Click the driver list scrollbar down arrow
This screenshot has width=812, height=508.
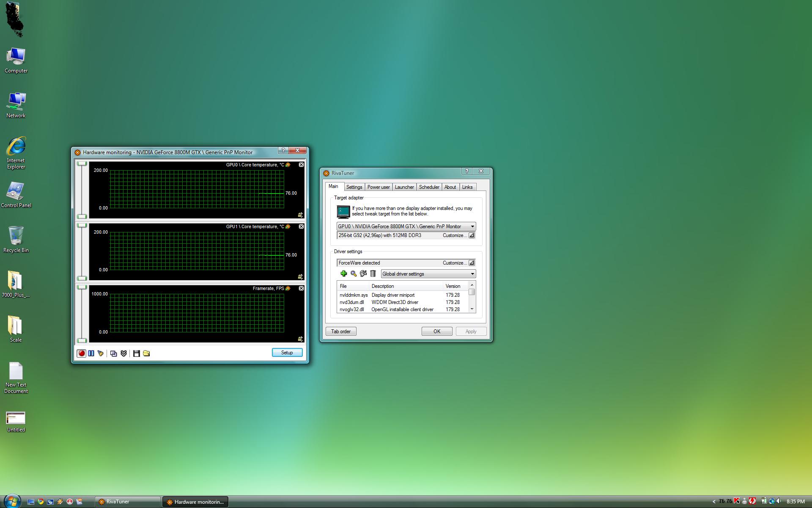(x=472, y=309)
